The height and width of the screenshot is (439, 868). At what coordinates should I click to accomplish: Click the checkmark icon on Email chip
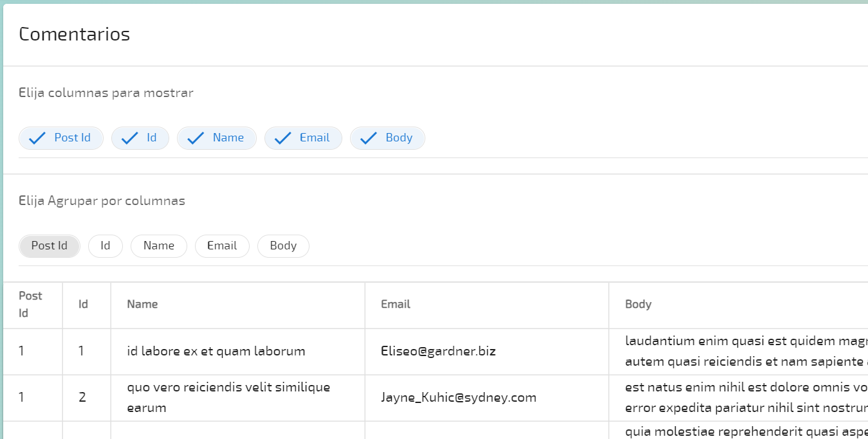tap(283, 138)
